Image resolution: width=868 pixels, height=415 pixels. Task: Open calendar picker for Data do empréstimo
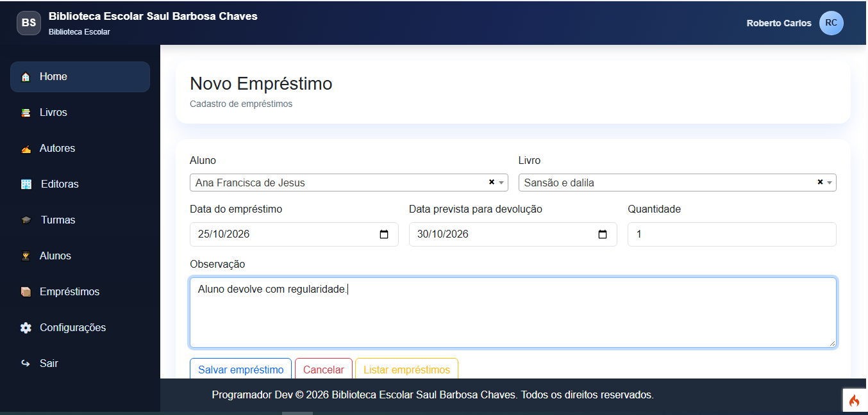click(x=384, y=234)
